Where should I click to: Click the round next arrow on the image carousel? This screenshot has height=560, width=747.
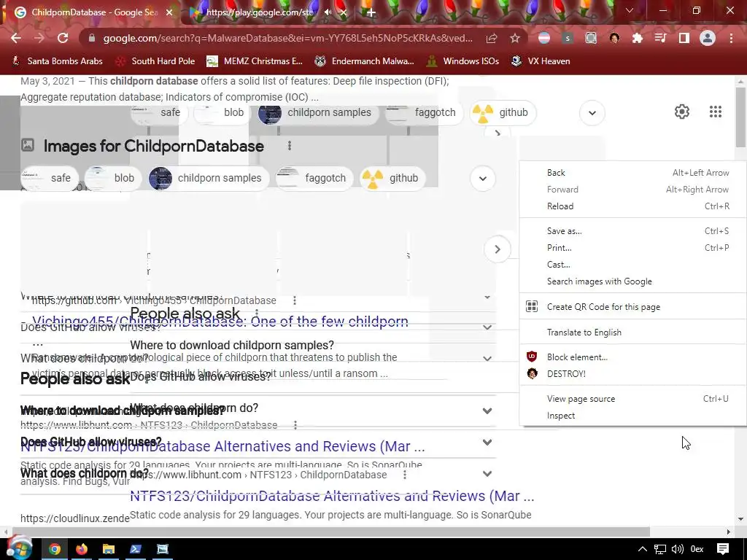(x=498, y=249)
